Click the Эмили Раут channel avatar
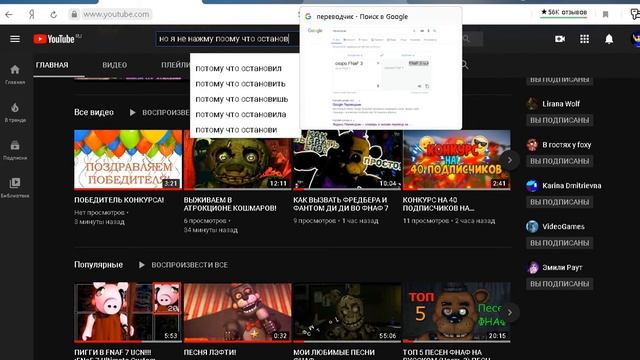 click(x=532, y=267)
